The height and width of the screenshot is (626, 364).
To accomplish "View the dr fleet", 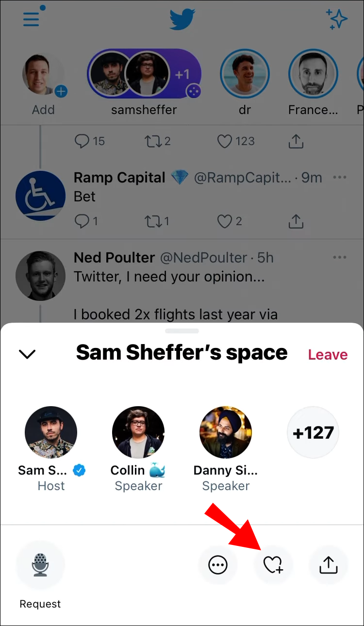I will 245,75.
